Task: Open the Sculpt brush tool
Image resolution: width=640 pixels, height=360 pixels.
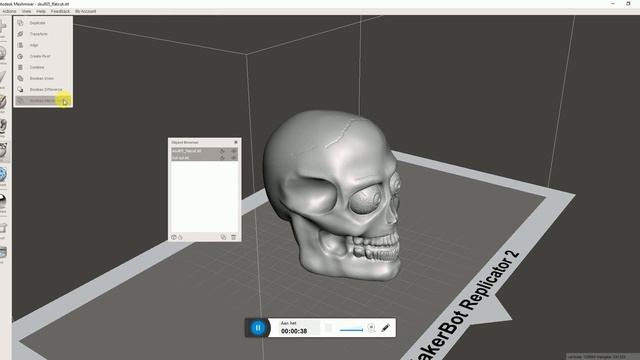Action: (x=2, y=103)
